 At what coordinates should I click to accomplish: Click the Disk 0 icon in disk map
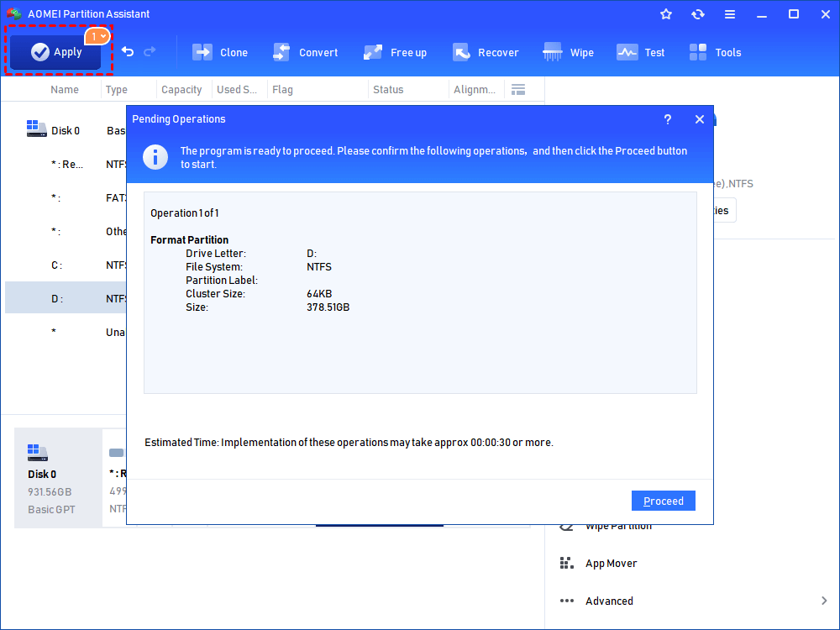point(38,453)
